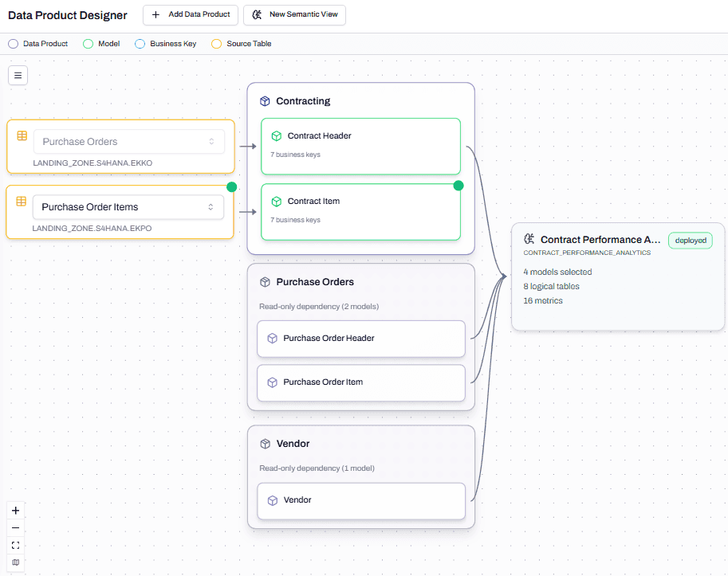Click the Contract Performance A... title

point(600,240)
